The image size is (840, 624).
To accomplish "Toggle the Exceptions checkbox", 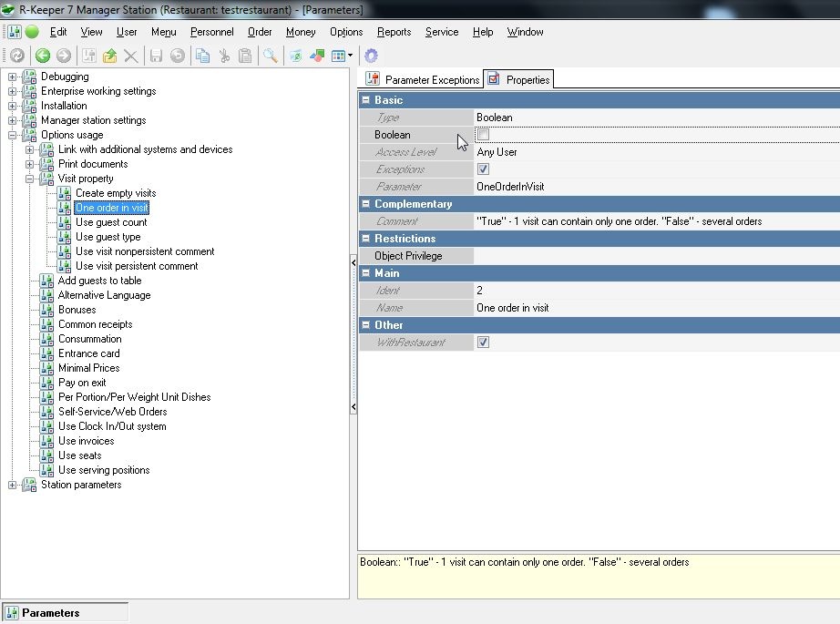I will tap(483, 169).
